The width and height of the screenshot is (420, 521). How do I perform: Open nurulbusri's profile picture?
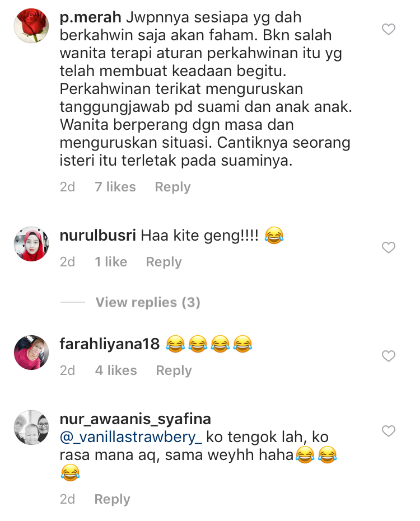click(x=31, y=244)
